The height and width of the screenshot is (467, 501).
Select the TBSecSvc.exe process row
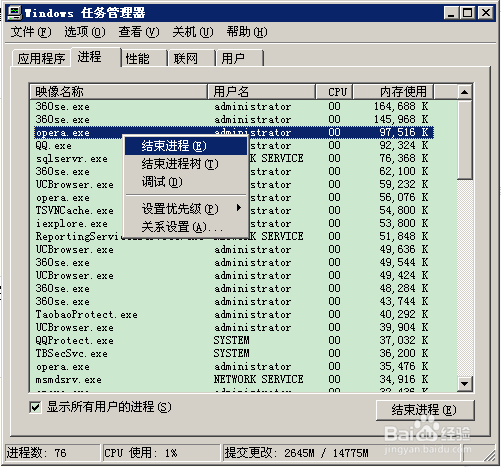[x=234, y=354]
